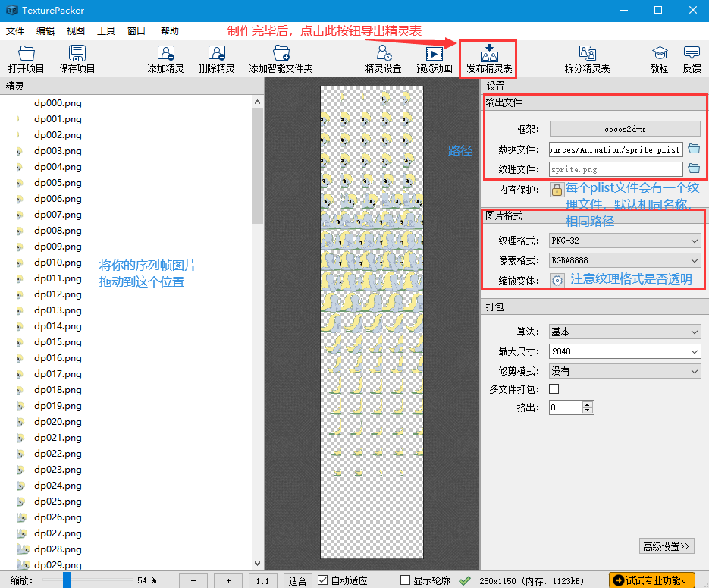Add a smart folder (添加智能文件夹)

(x=281, y=60)
